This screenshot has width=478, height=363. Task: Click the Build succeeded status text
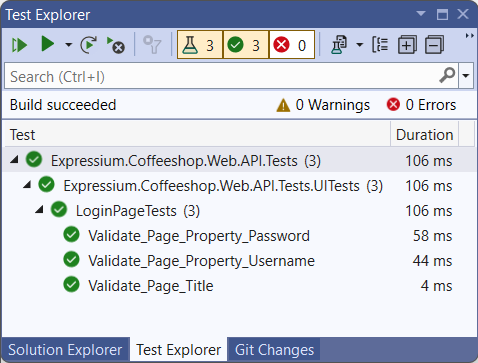tap(63, 105)
